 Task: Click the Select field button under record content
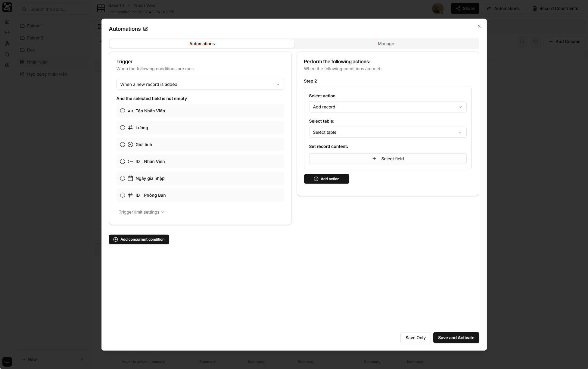(x=387, y=159)
